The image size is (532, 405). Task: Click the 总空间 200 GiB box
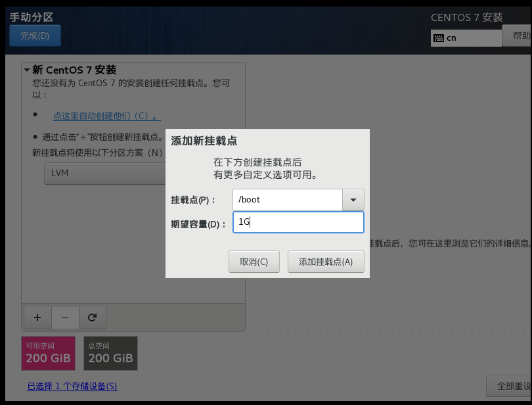(110, 353)
